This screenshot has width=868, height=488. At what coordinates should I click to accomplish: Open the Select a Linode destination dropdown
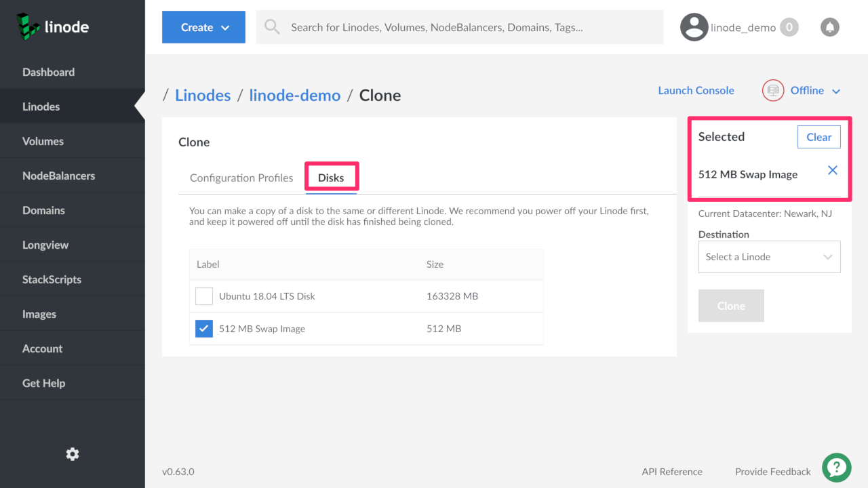769,257
